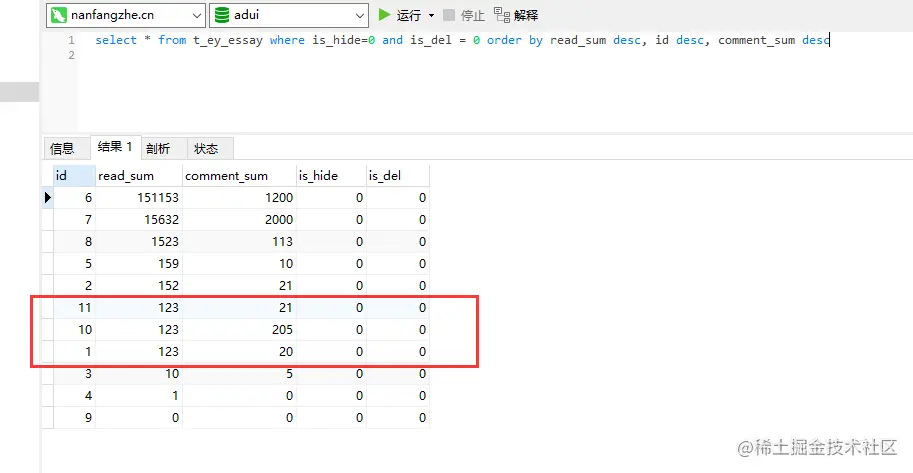Select the read_sum cell 152

(139, 286)
